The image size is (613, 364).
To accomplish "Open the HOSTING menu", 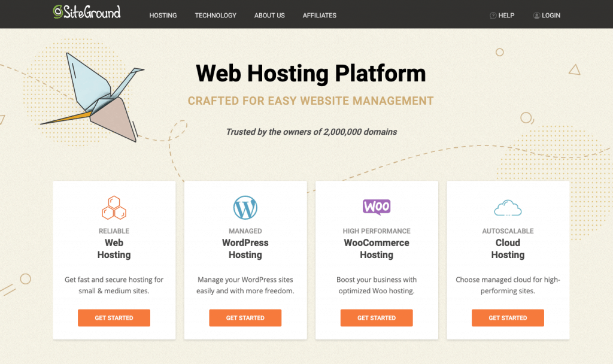I will [x=163, y=15].
